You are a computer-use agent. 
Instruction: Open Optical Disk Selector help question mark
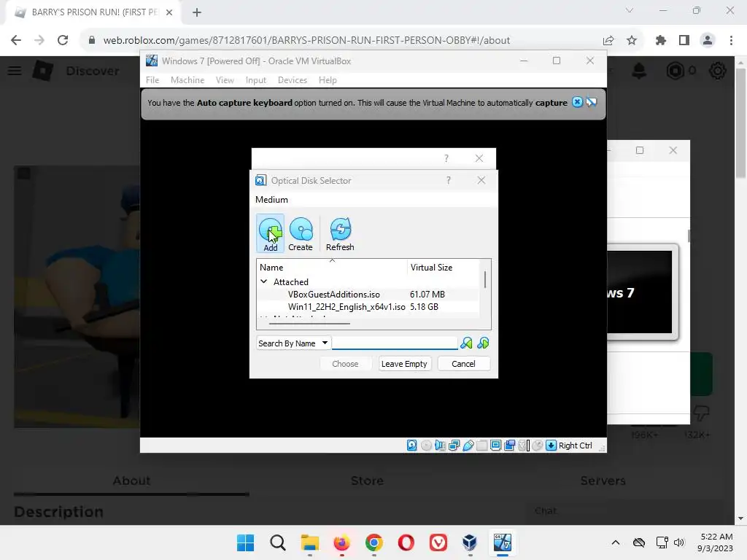pyautogui.click(x=449, y=181)
